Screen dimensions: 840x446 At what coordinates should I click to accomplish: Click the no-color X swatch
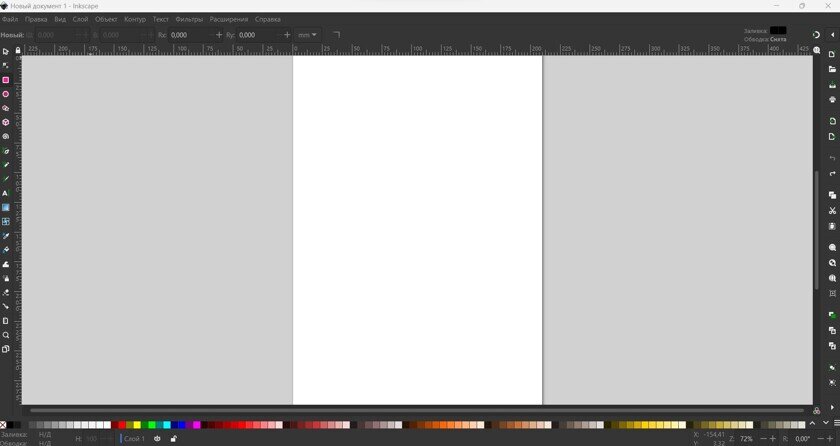click(x=3, y=425)
